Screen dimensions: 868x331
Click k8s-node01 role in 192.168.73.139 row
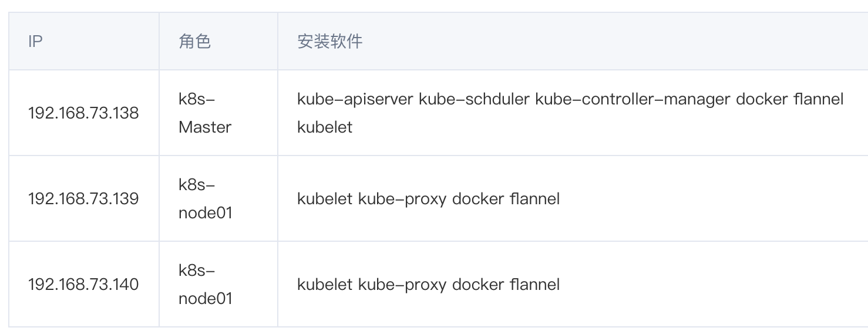pos(206,198)
